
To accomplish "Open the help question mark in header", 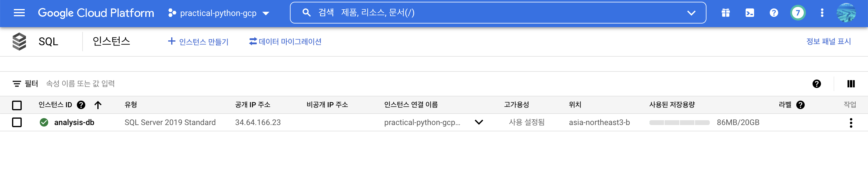I will [774, 13].
